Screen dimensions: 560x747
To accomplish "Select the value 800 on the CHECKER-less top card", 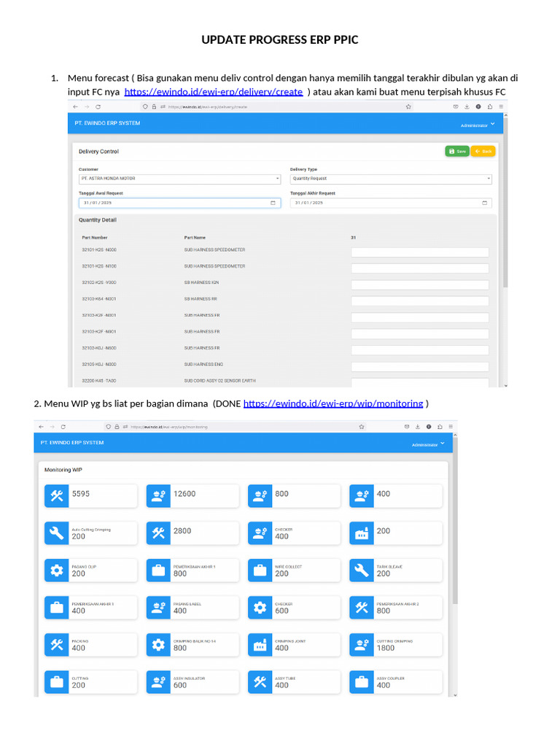I will [281, 494].
